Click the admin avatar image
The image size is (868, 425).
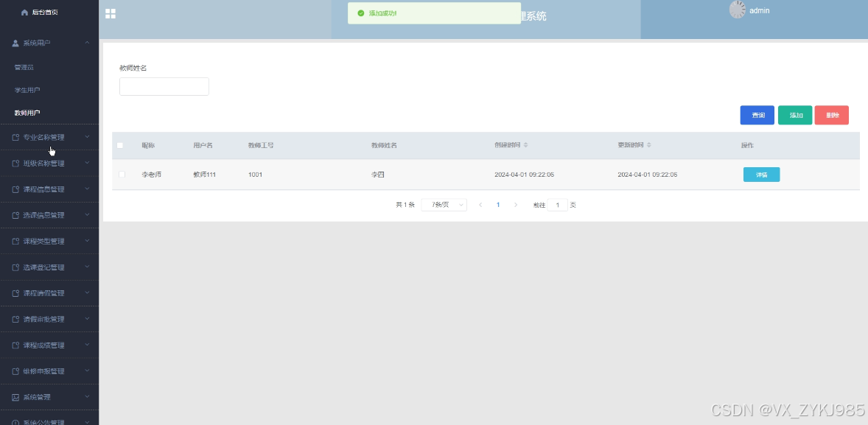pos(738,10)
